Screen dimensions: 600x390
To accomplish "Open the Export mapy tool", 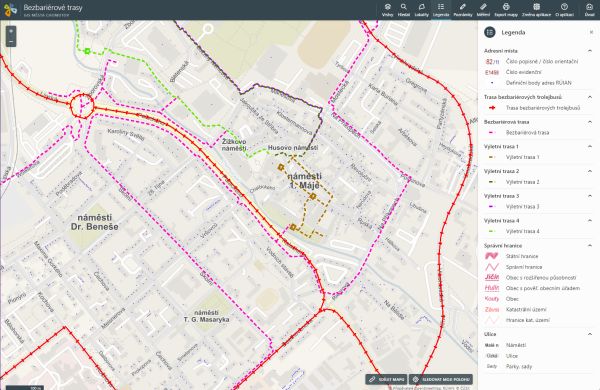I will (506, 10).
